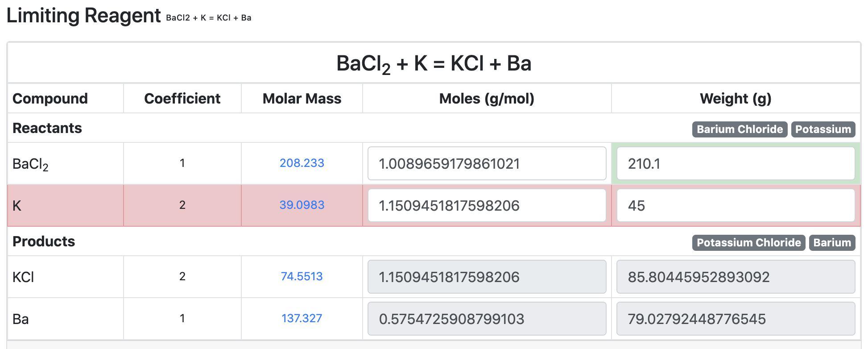Click the BaCl2 weight field showing 210.1

(736, 163)
